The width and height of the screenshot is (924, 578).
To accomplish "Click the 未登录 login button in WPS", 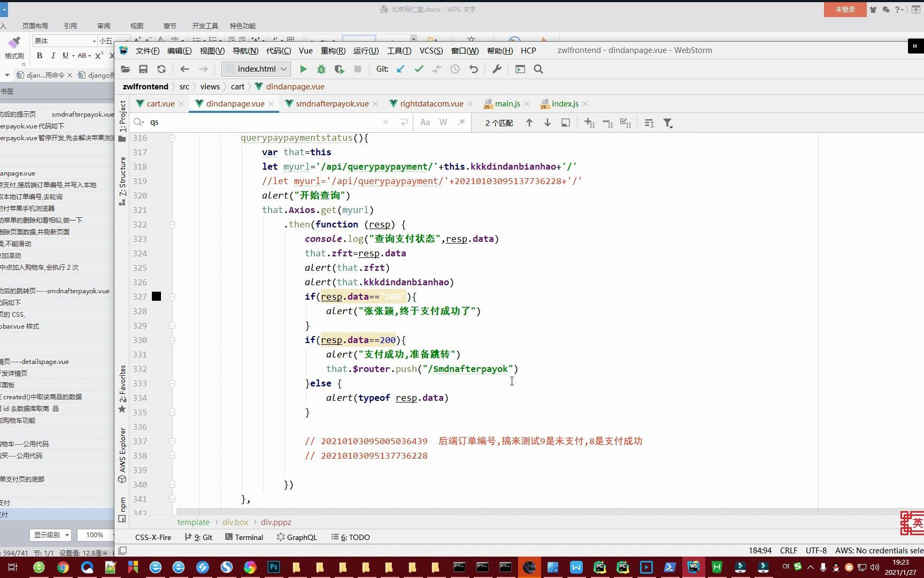I will (x=845, y=10).
